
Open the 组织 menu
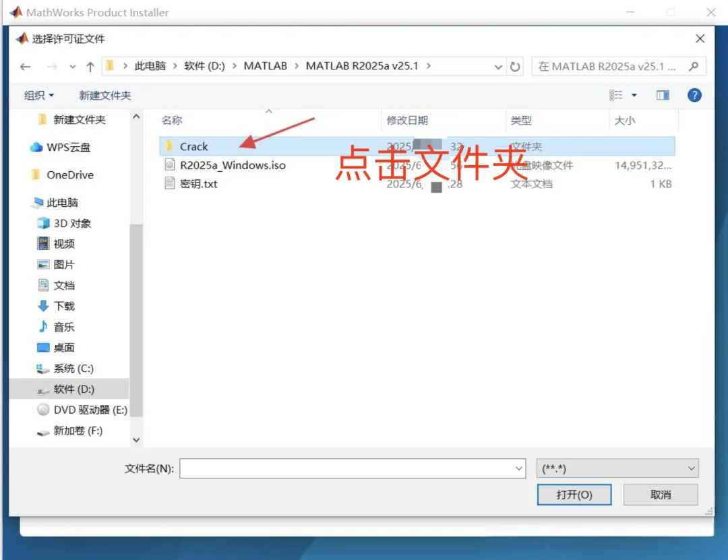pos(39,95)
